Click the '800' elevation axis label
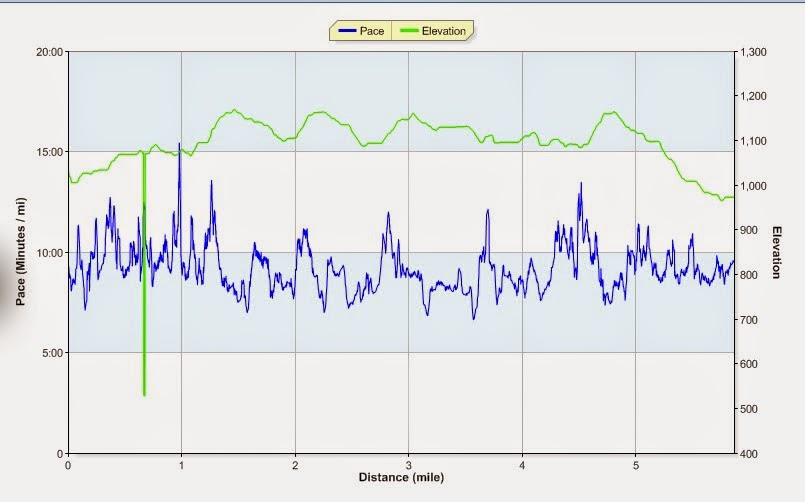This screenshot has width=805, height=502. pos(750,275)
